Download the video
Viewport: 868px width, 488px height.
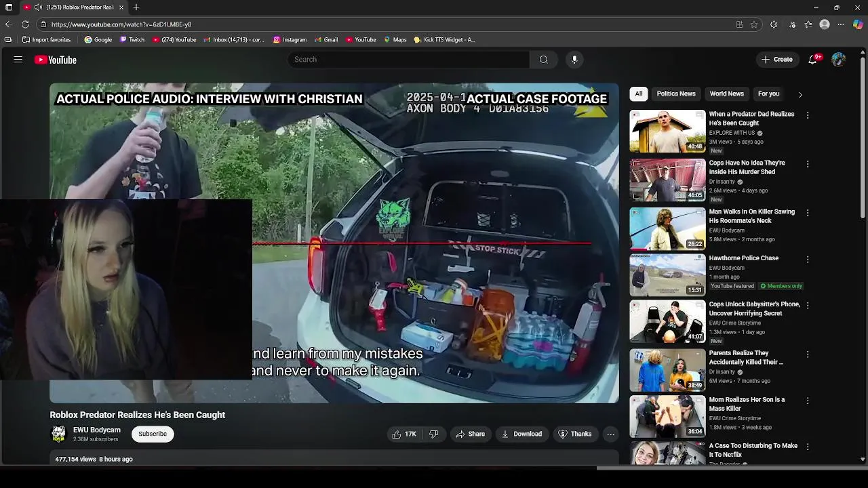tap(521, 434)
